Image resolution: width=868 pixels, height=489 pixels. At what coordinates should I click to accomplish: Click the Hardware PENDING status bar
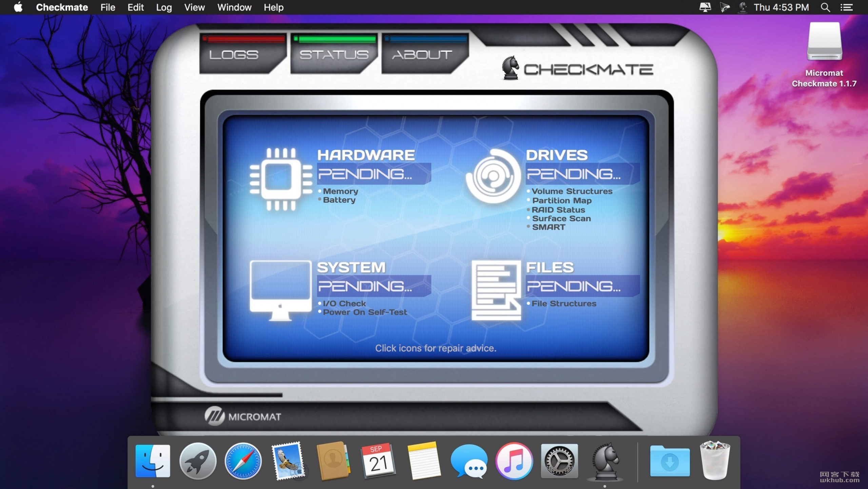(x=374, y=174)
